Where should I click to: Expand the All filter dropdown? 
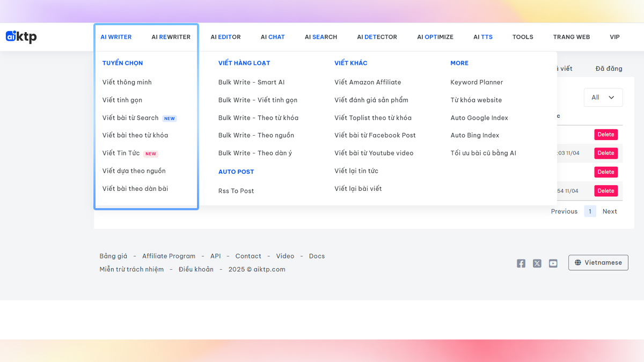pos(603,98)
